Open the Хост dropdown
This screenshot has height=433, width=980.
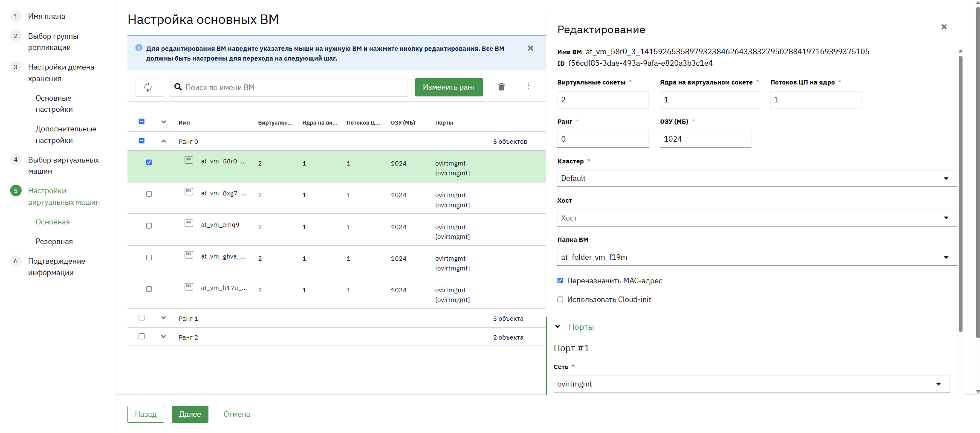(757, 218)
